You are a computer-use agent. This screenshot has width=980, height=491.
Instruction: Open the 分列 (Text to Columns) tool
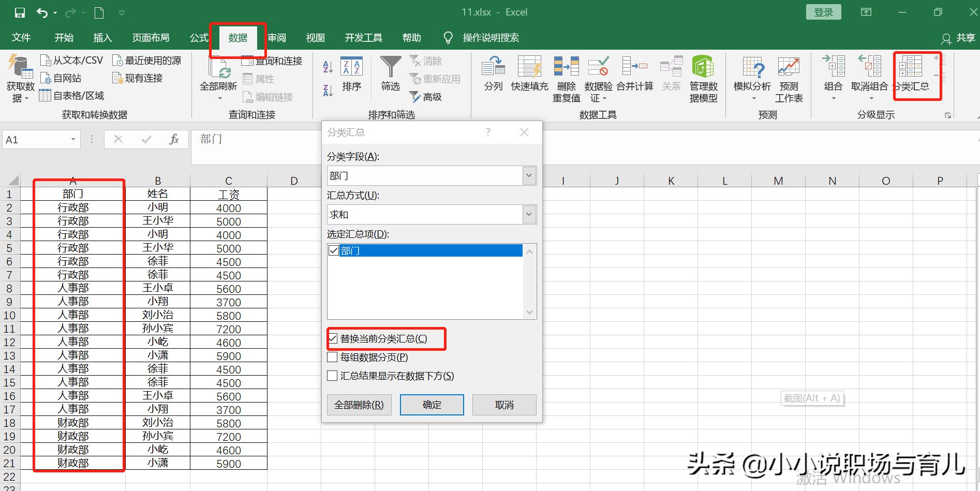[x=492, y=74]
